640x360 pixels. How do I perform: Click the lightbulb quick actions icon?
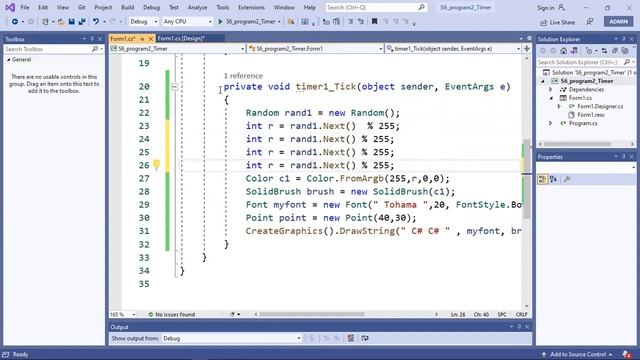click(x=156, y=165)
